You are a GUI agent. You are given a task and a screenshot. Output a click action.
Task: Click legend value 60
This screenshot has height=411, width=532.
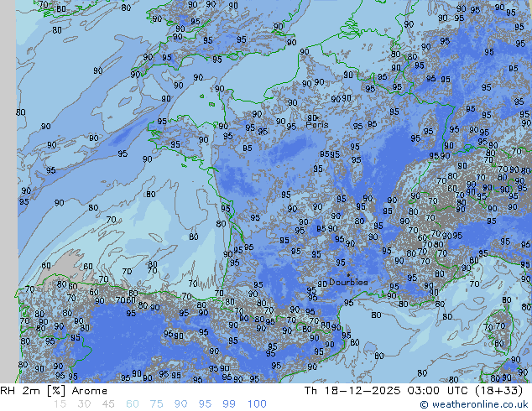pos(133,404)
